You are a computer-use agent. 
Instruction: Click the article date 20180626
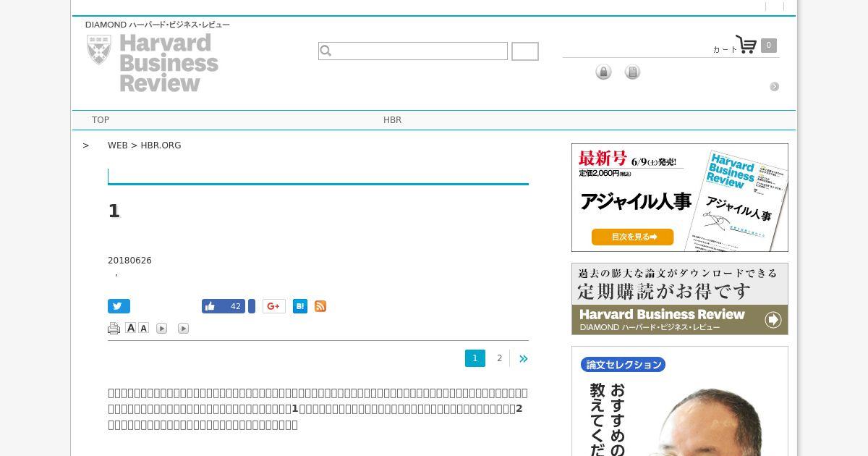129,261
